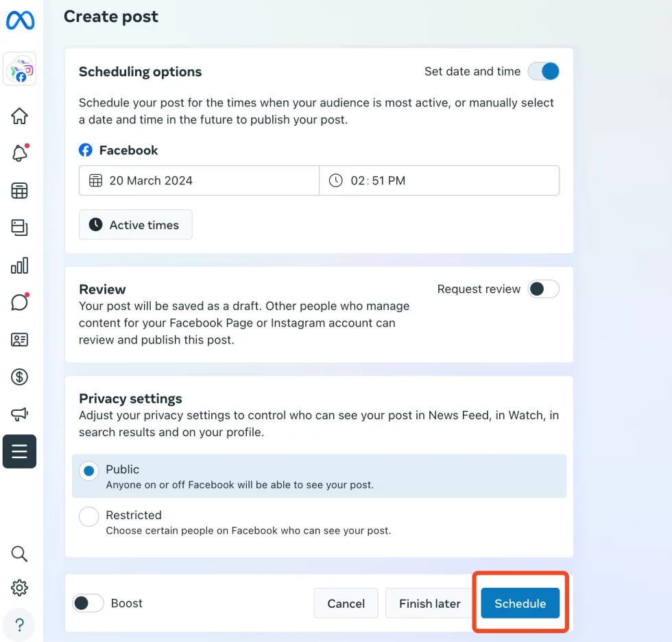The height and width of the screenshot is (642, 672).
Task: Open the date picker showing 20 March 2024
Action: (x=199, y=180)
